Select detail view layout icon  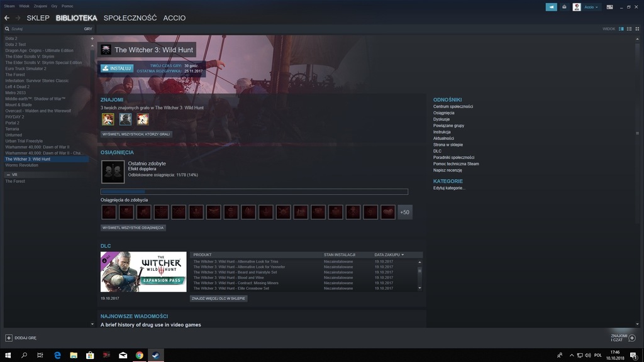click(x=621, y=29)
